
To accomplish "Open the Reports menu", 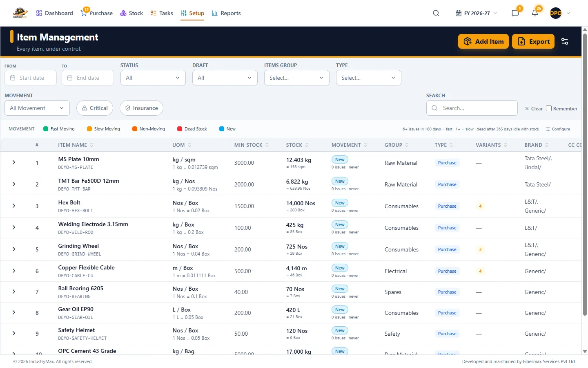I will click(226, 13).
